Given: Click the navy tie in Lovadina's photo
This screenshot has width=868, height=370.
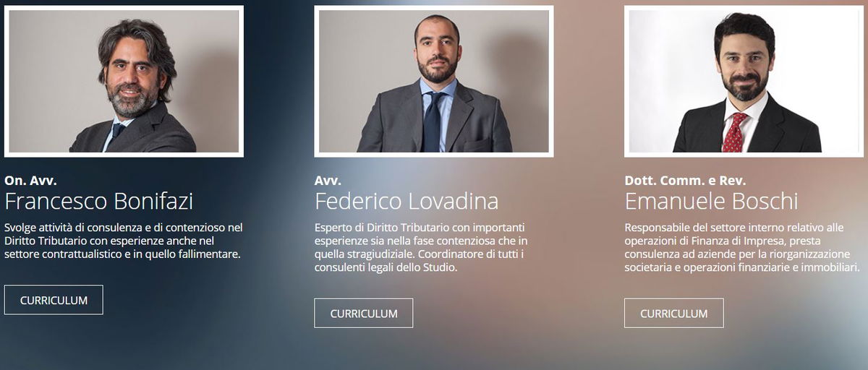Looking at the screenshot, I should pos(434,122).
